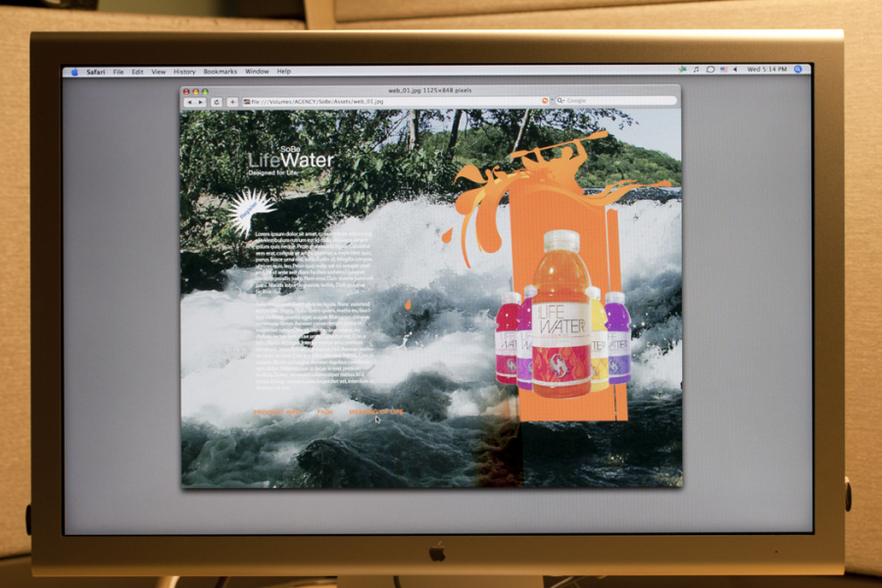Open the Apple menu
Screen dimensions: 882x588
tap(73, 72)
